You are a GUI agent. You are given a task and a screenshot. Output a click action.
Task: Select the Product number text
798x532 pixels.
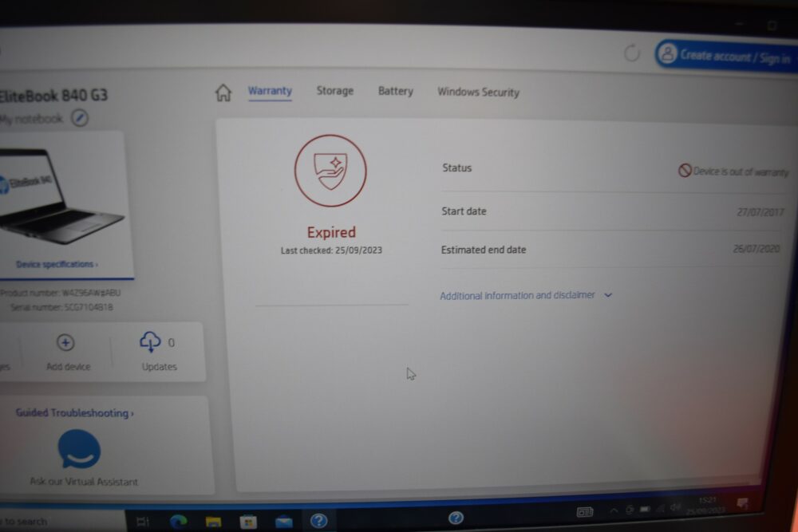point(61,293)
